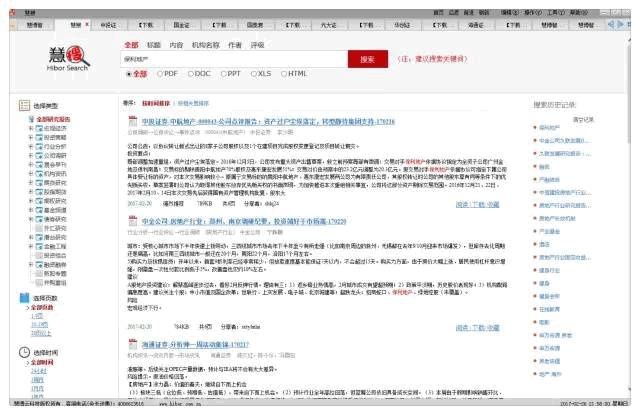Switch search scope to 评级
The height and width of the screenshot is (415, 640).
[x=257, y=45]
